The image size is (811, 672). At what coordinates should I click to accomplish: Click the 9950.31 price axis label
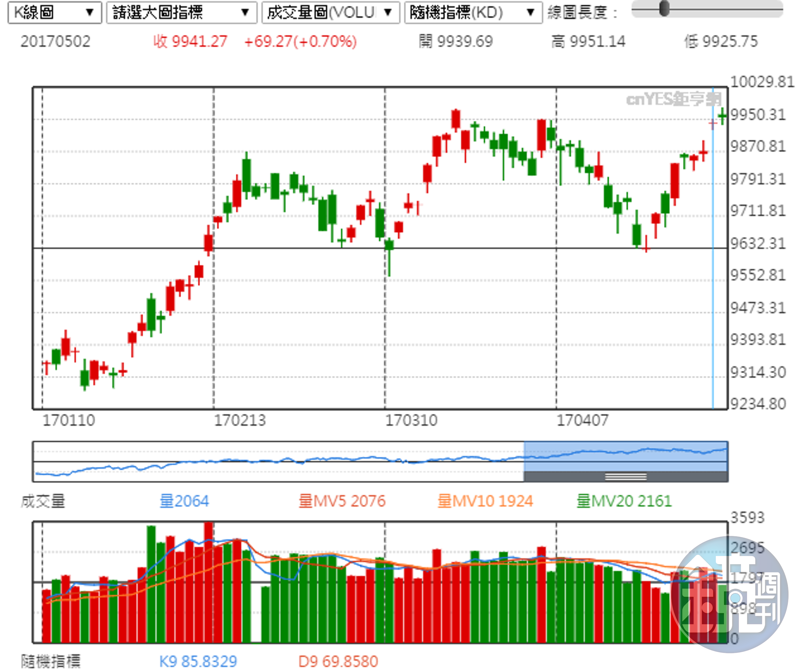pos(758,115)
